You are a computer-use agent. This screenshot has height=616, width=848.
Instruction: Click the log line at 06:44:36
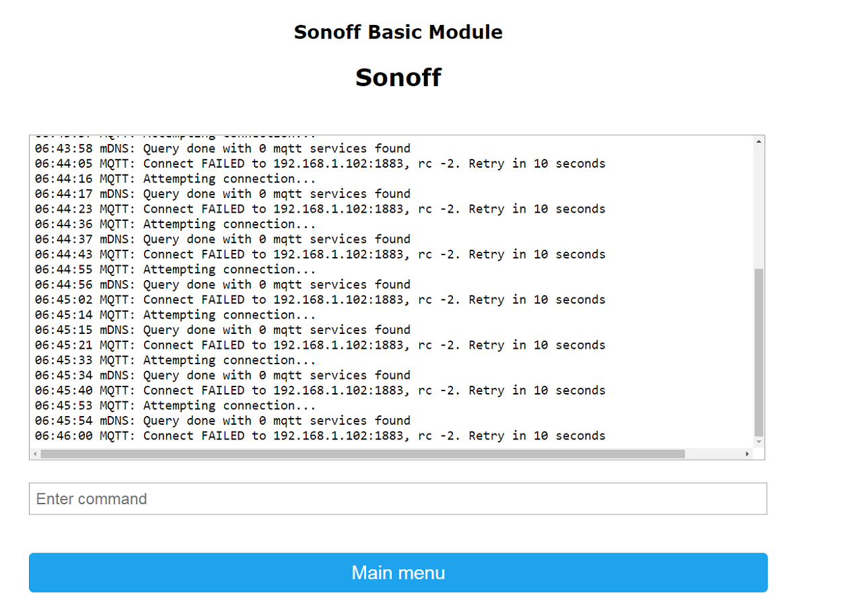pos(176,224)
